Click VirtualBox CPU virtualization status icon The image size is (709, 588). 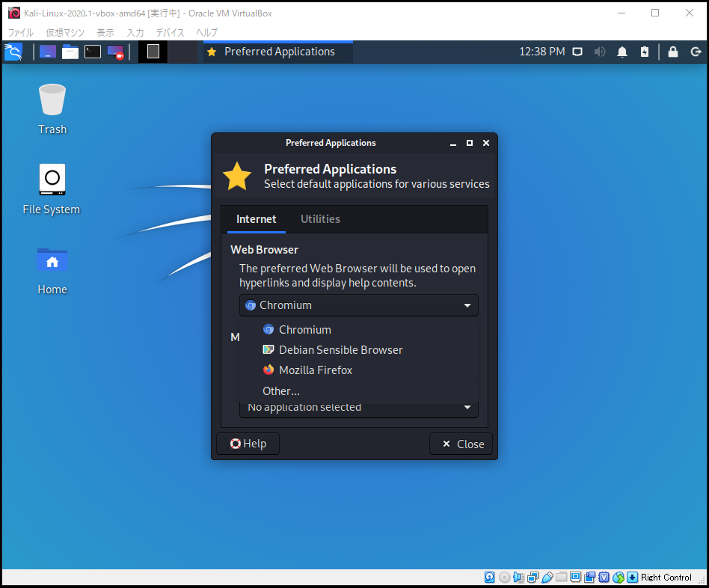coord(604,577)
